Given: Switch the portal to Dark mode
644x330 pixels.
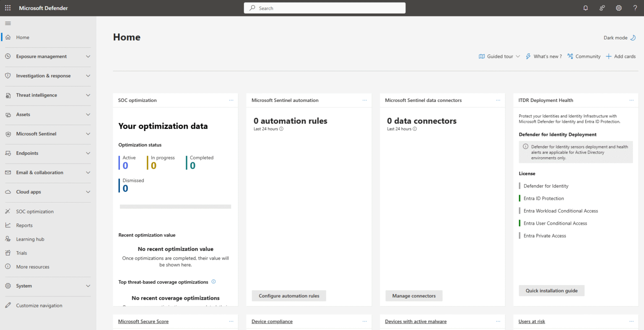Looking at the screenshot, I should coord(620,37).
